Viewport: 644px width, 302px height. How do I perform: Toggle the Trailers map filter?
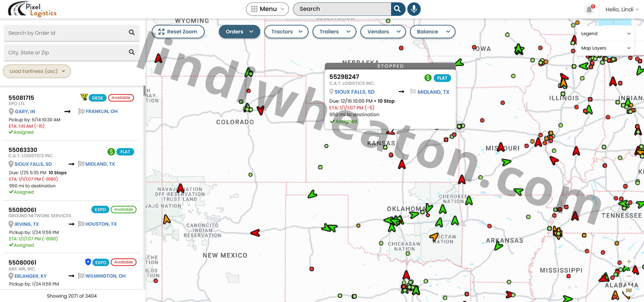(334, 32)
